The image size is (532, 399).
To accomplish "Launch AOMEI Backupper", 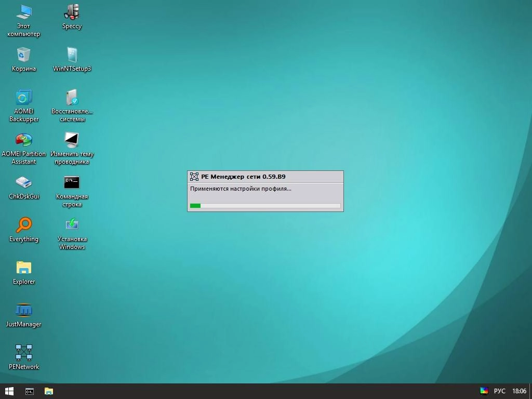I will tap(23, 105).
